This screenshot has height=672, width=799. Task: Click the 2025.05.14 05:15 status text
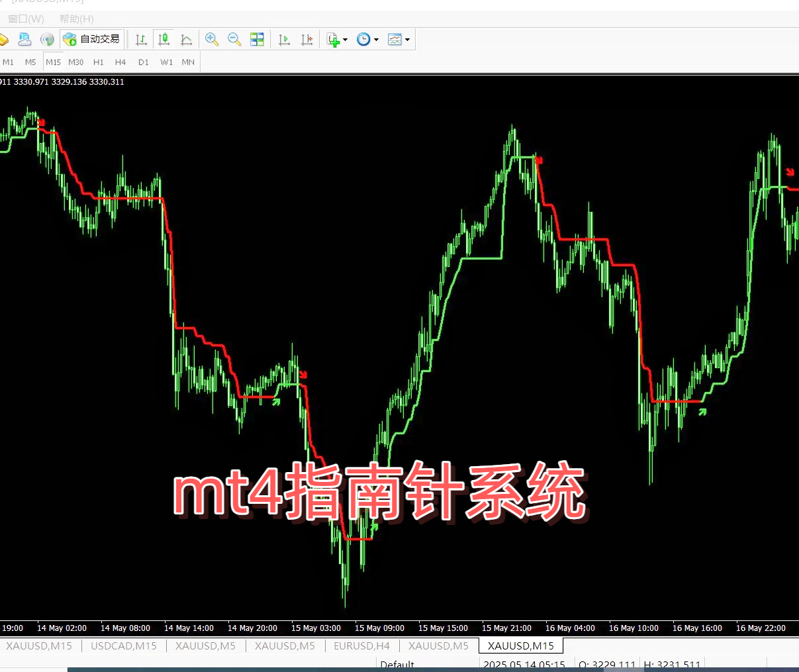point(524,665)
